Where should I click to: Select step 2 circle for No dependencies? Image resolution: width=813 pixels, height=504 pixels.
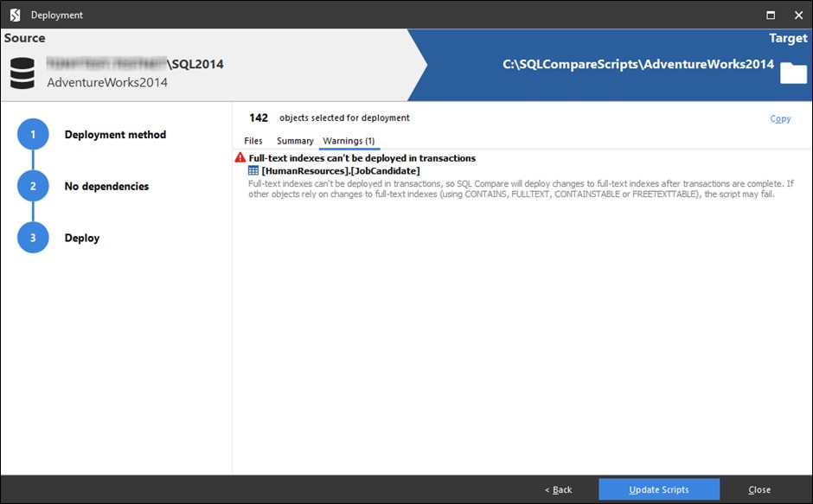tap(33, 186)
